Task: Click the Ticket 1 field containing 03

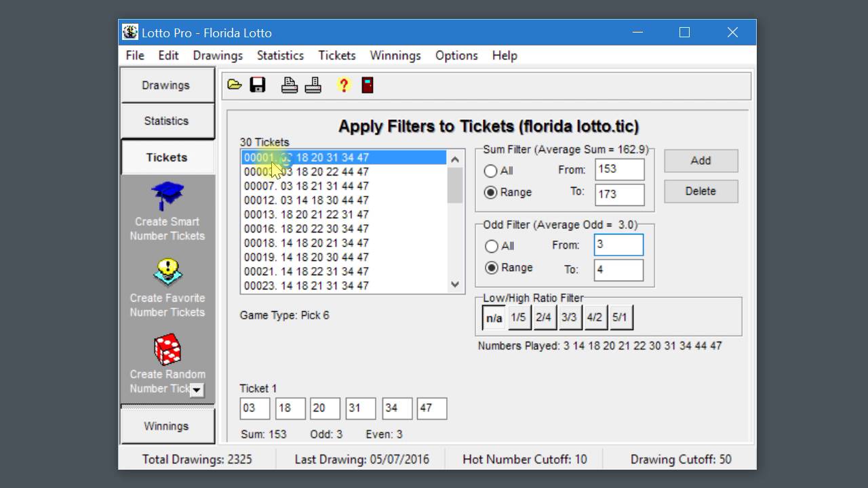Action: [x=255, y=408]
